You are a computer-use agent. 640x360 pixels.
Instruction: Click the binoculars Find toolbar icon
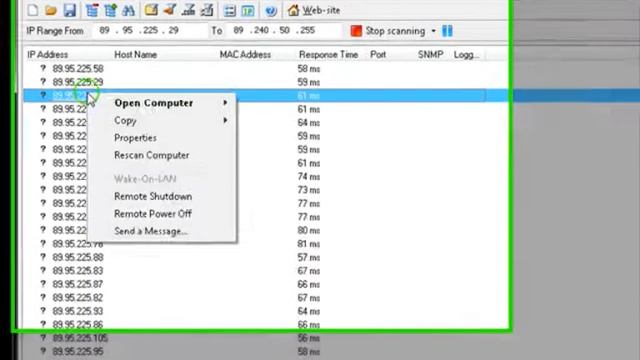128,10
